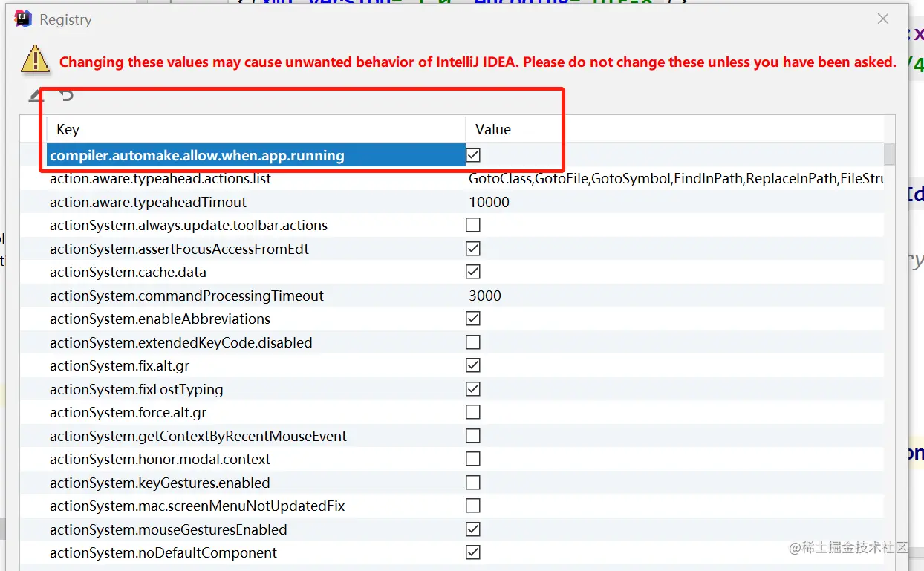924x571 pixels.
Task: Click the edit pencil icon in Registry toolbar
Action: click(36, 94)
